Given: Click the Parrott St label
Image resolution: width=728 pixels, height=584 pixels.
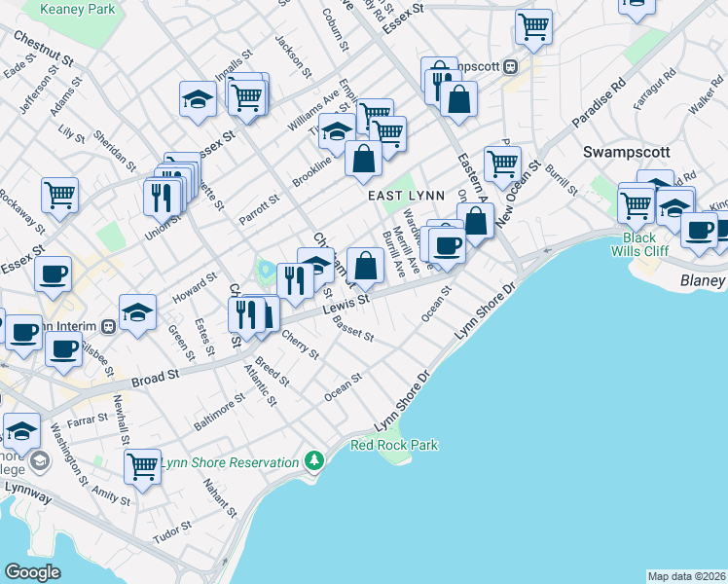Looking at the screenshot, I should (259, 210).
